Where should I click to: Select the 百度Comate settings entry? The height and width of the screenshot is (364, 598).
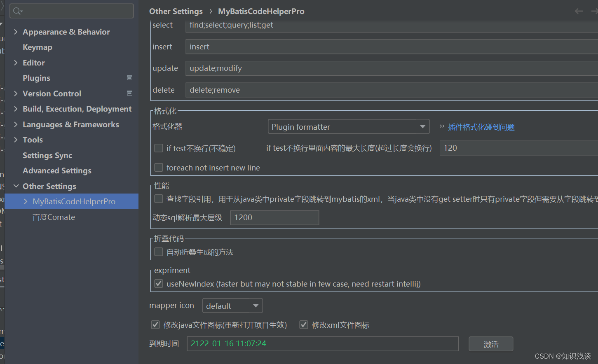coord(54,217)
